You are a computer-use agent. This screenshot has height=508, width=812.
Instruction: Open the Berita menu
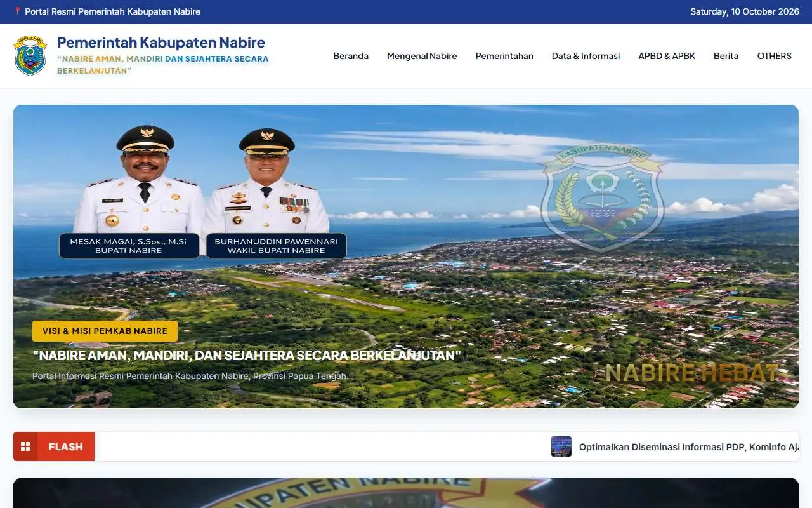726,56
